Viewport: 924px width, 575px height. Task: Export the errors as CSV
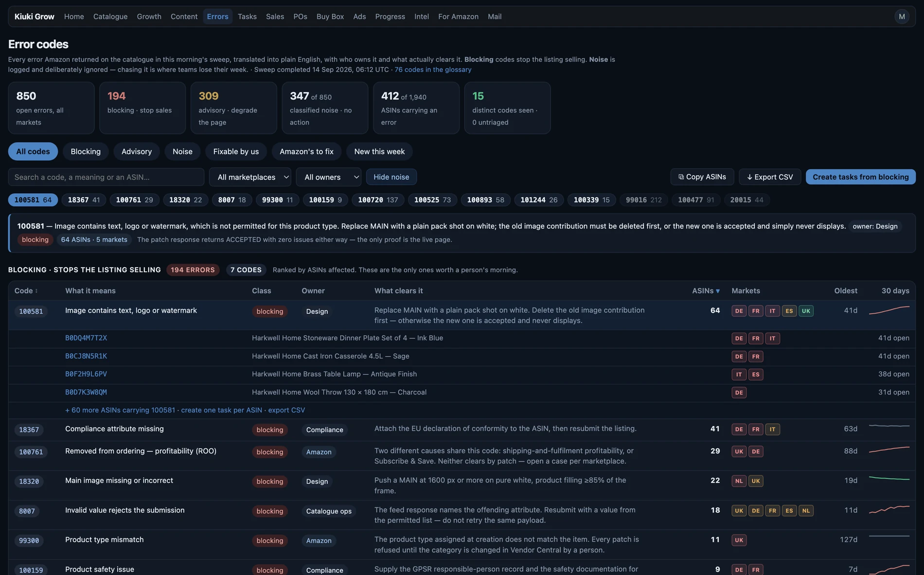click(x=770, y=177)
